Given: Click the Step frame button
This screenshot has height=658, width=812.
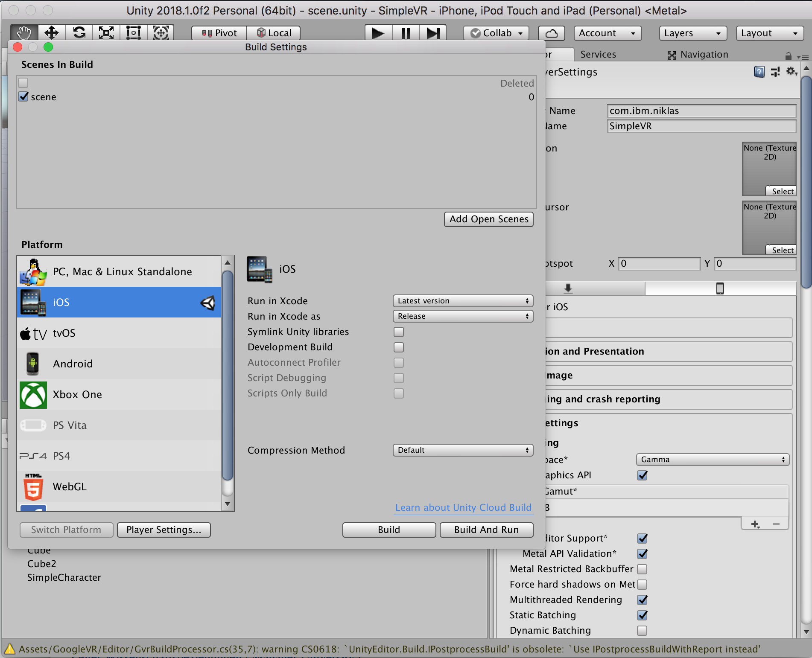Looking at the screenshot, I should (x=433, y=33).
